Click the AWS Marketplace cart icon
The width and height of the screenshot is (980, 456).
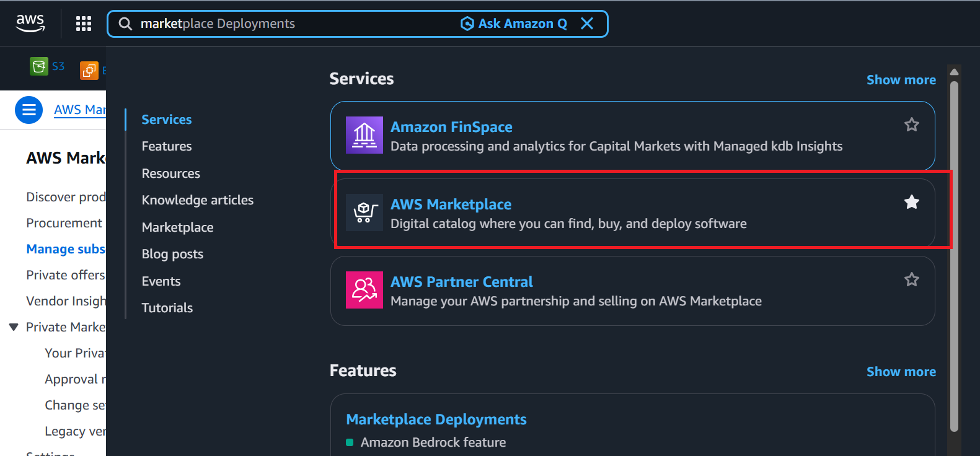[364, 213]
